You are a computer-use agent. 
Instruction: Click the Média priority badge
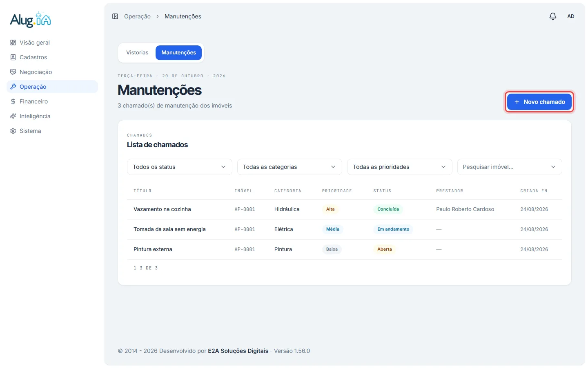point(333,229)
